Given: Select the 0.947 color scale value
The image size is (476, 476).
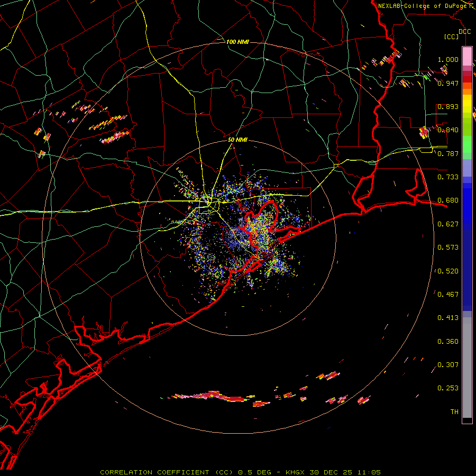Looking at the screenshot, I should pos(448,83).
